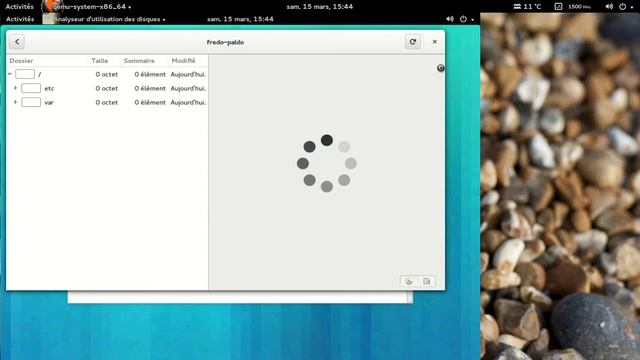This screenshot has height=360, width=640.
Task: Click inner guest volume icon
Action: (x=450, y=19)
